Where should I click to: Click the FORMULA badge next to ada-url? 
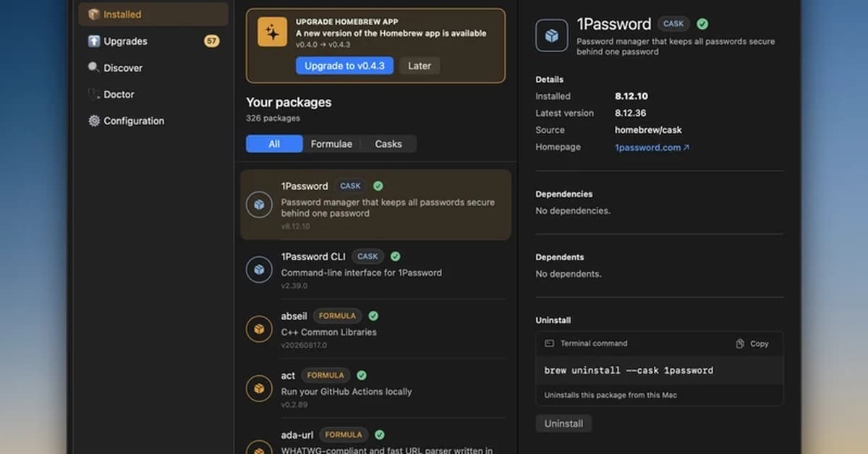[x=344, y=434]
